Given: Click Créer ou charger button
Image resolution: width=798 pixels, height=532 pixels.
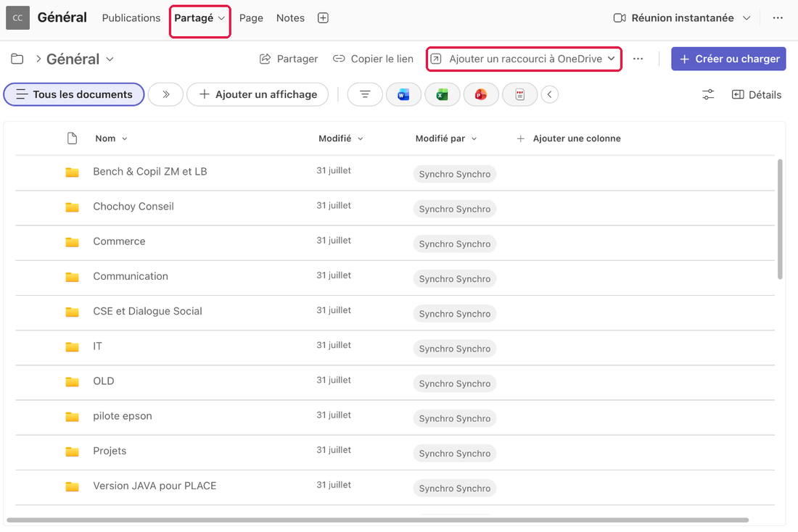Looking at the screenshot, I should click(x=728, y=59).
